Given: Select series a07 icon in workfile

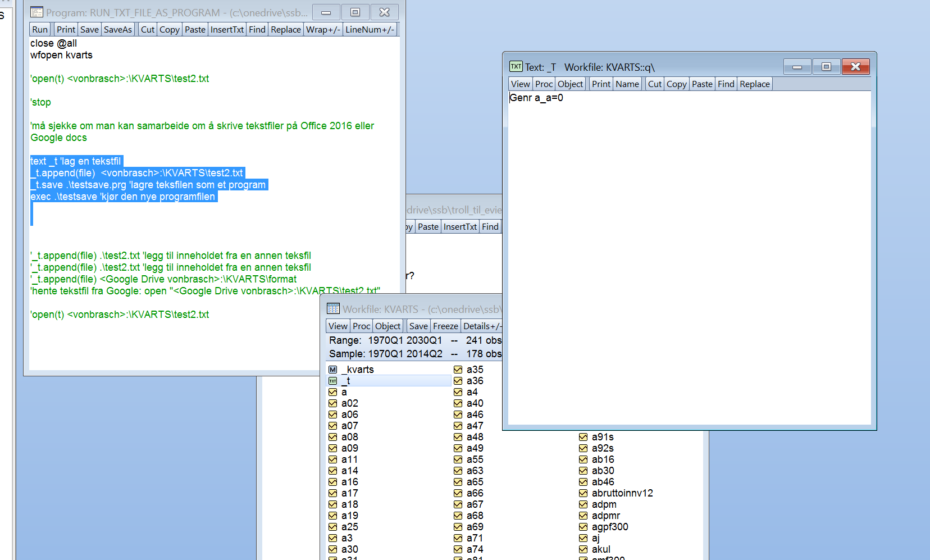Looking at the screenshot, I should click(x=333, y=426).
